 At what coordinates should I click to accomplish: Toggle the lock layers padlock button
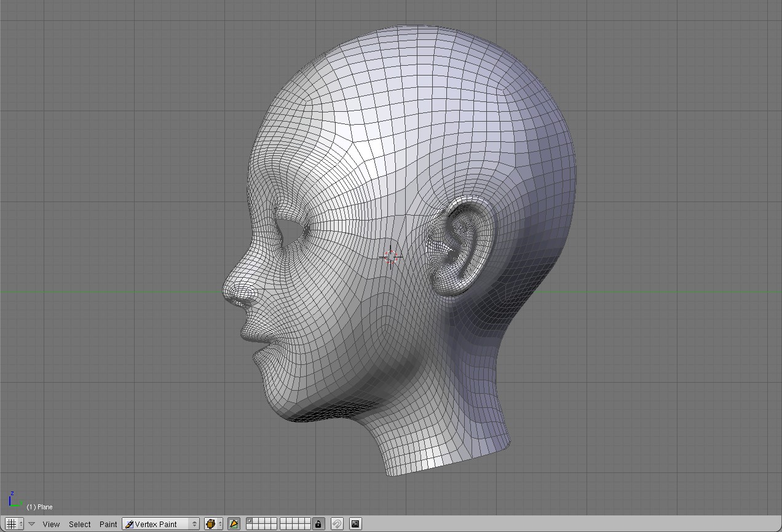pos(318,524)
